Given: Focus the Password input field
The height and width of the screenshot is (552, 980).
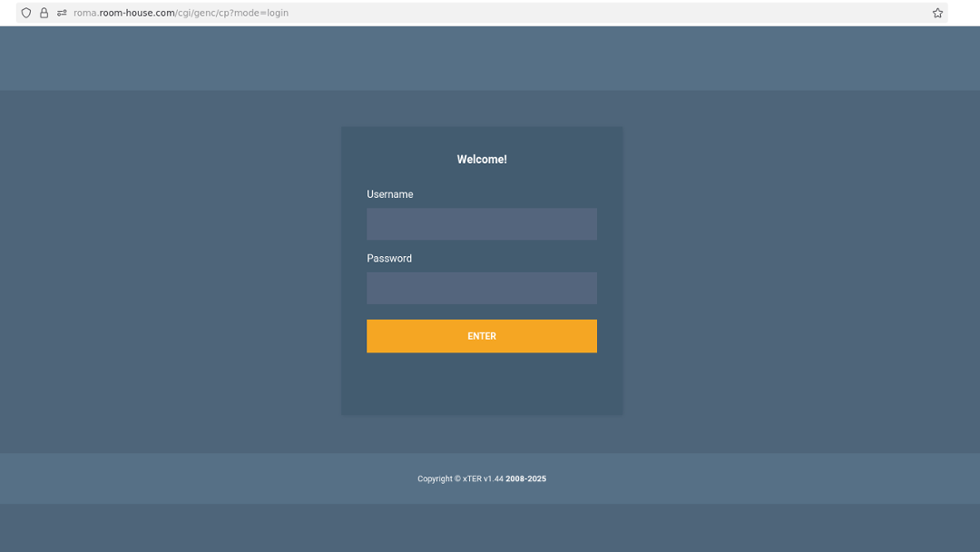Looking at the screenshot, I should pos(481,289).
